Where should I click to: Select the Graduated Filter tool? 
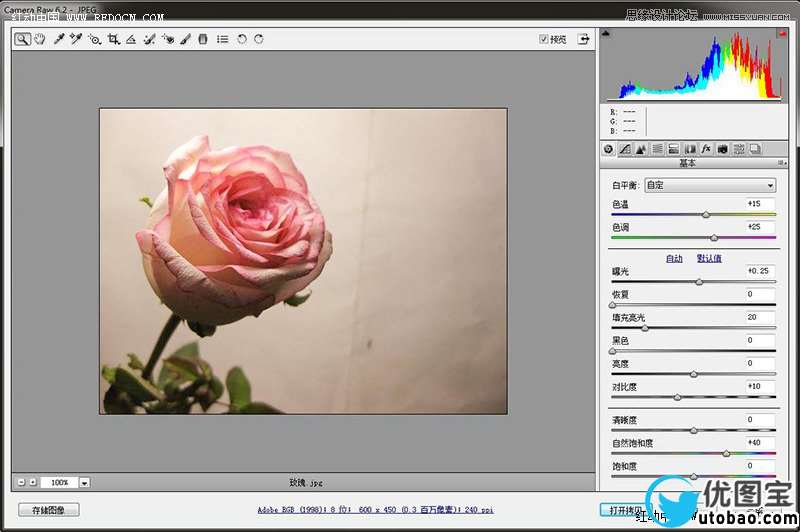coord(203,39)
